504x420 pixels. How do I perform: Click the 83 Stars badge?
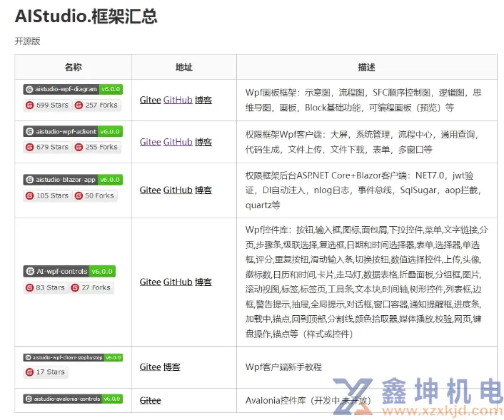[45, 287]
